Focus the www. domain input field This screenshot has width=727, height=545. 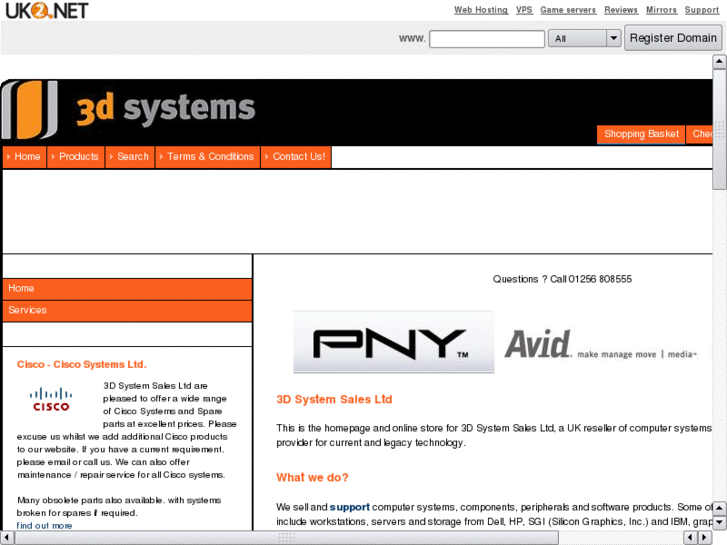click(487, 38)
